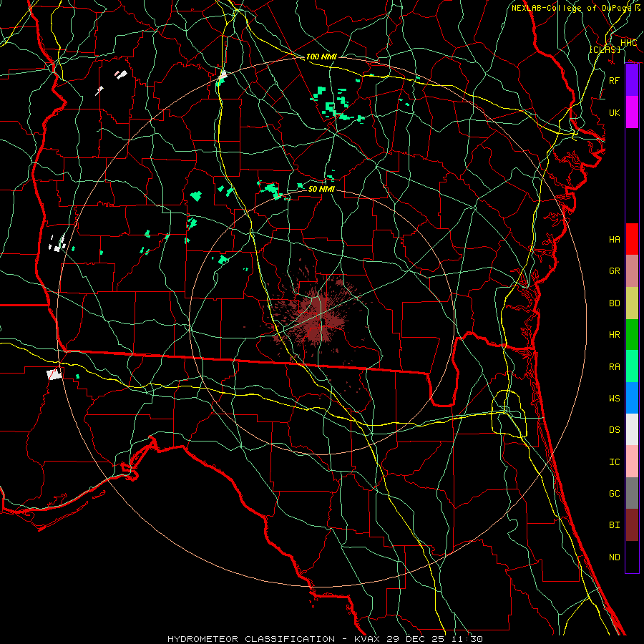Click the 50 NMI range ring label
Screen dimensions: 644x644
tap(321, 189)
